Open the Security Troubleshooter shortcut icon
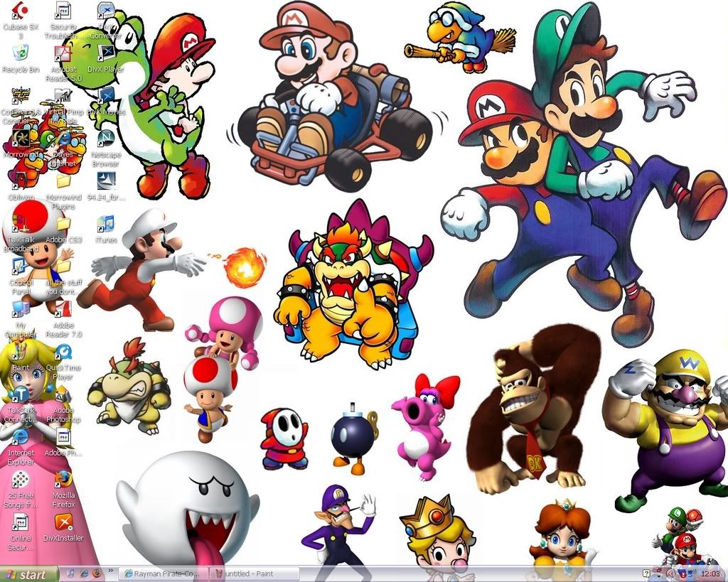The height and width of the screenshot is (582, 728). [x=63, y=11]
